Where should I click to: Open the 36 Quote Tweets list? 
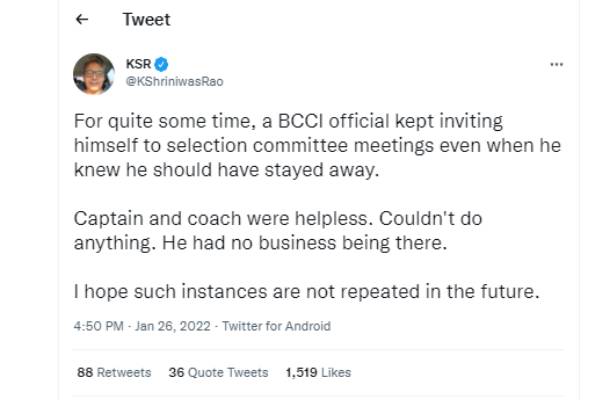click(x=218, y=372)
